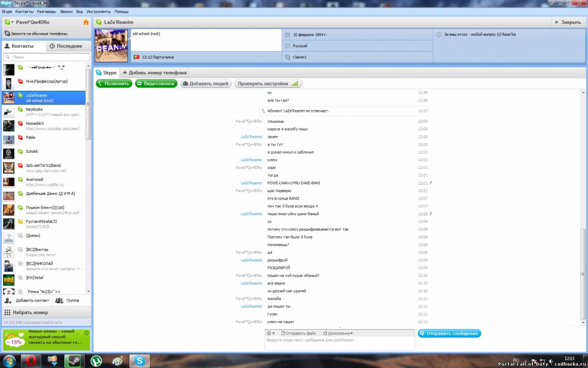Click Добавить контакт button
Viewport: 588px width, 368px height.
[27, 300]
